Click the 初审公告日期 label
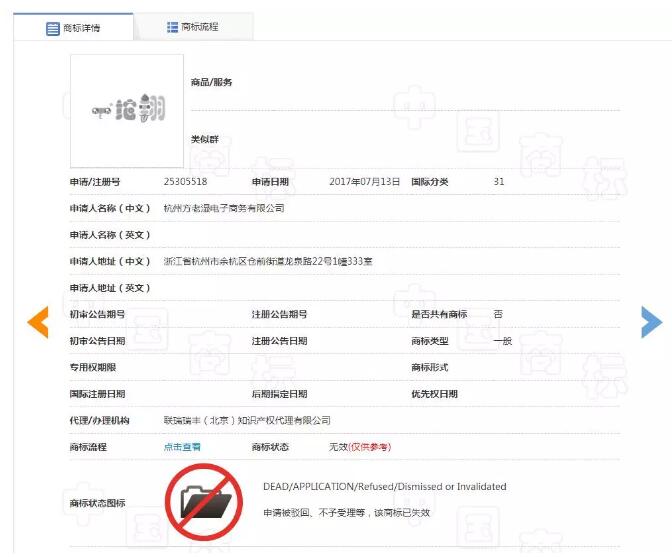 click(x=97, y=341)
